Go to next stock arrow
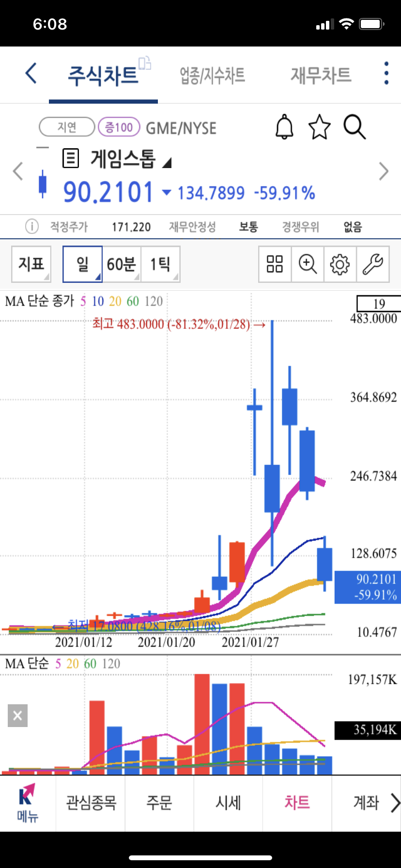This screenshot has width=401, height=868. pos(384,171)
